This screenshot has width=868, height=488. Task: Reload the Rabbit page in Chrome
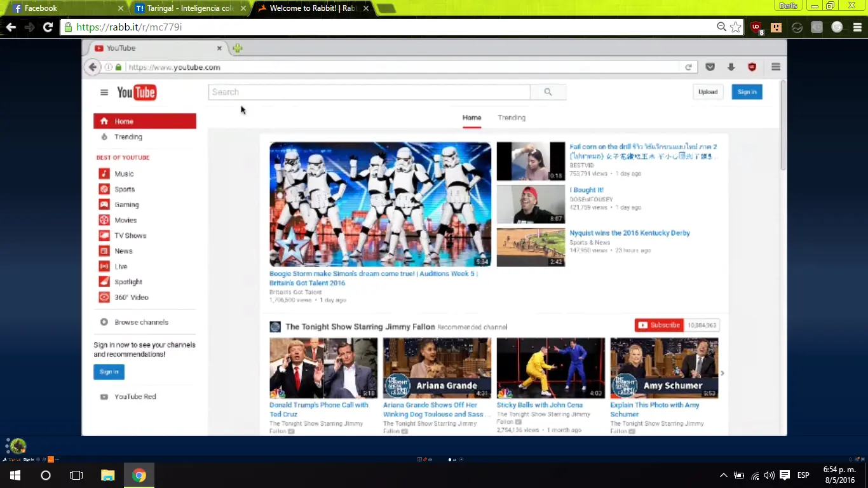(x=48, y=27)
